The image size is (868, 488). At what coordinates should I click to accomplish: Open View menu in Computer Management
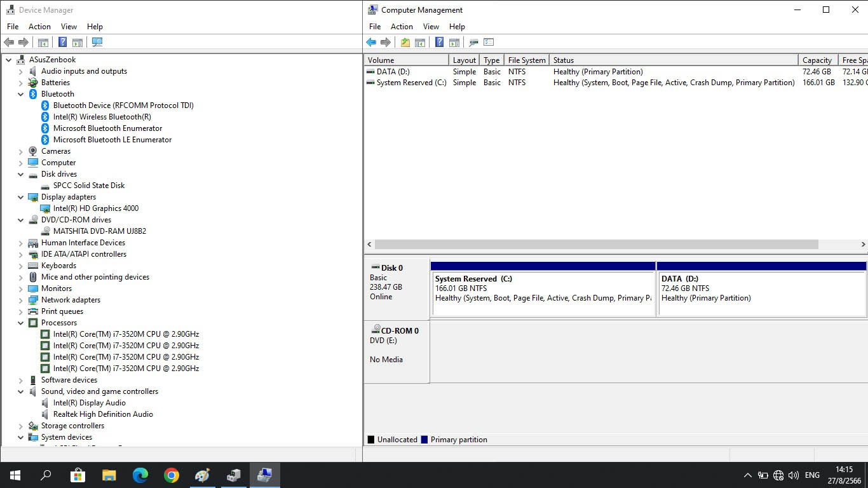[431, 27]
